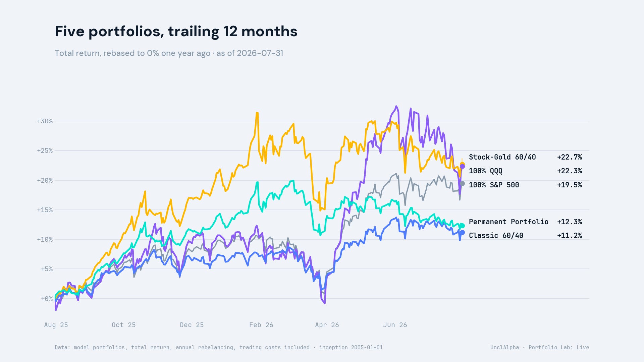
Task: Select the 100% QQQ series label
Action: pyautogui.click(x=485, y=171)
